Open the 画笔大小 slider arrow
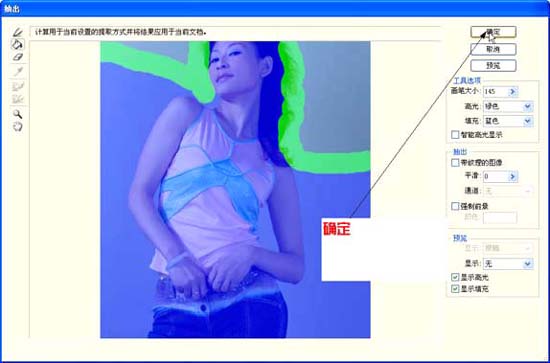 (513, 92)
